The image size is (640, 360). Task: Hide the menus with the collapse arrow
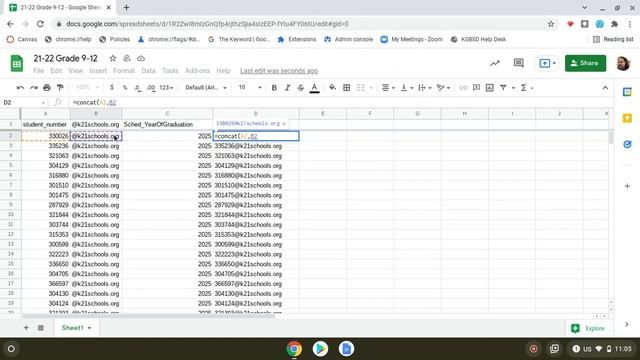coord(605,88)
